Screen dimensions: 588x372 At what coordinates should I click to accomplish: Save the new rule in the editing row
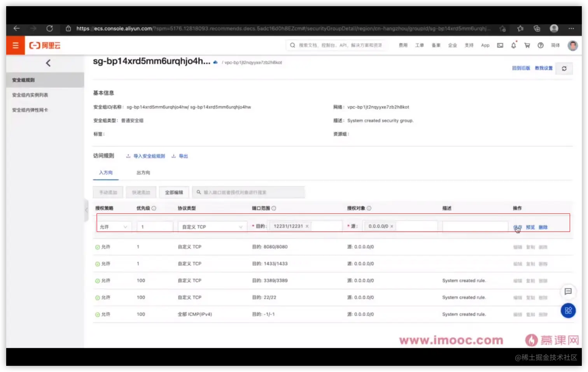coord(518,227)
